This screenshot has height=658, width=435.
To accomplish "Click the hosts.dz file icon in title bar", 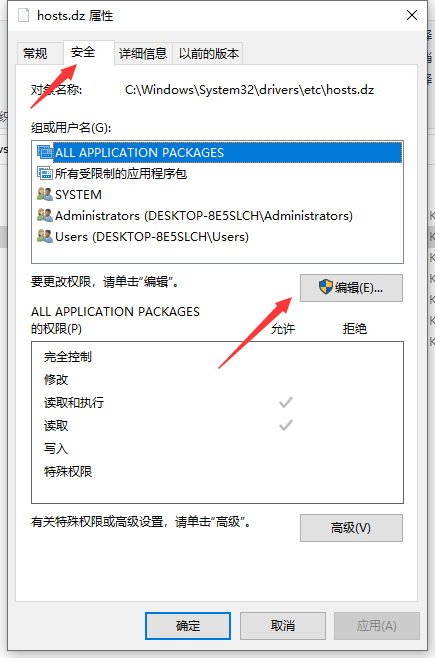I will pos(23,16).
